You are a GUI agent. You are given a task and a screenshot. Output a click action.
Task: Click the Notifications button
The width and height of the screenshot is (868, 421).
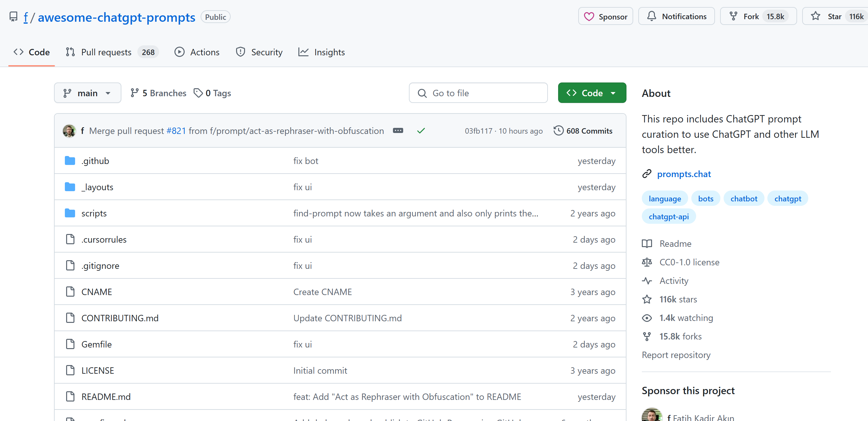coord(676,16)
